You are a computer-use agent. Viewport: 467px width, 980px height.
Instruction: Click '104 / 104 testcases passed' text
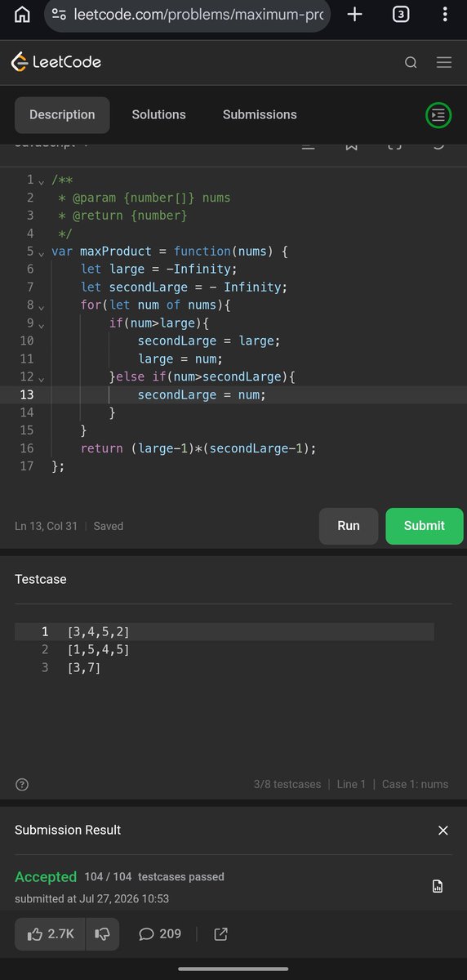[x=154, y=877]
